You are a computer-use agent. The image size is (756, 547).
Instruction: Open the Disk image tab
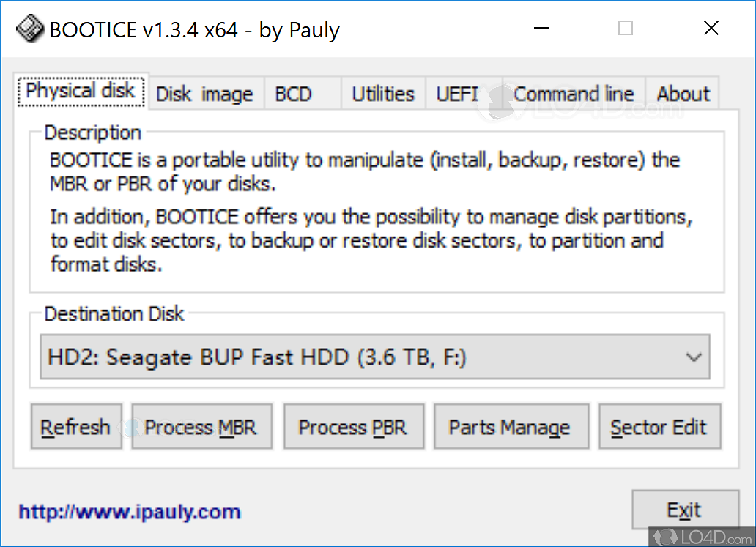204,94
